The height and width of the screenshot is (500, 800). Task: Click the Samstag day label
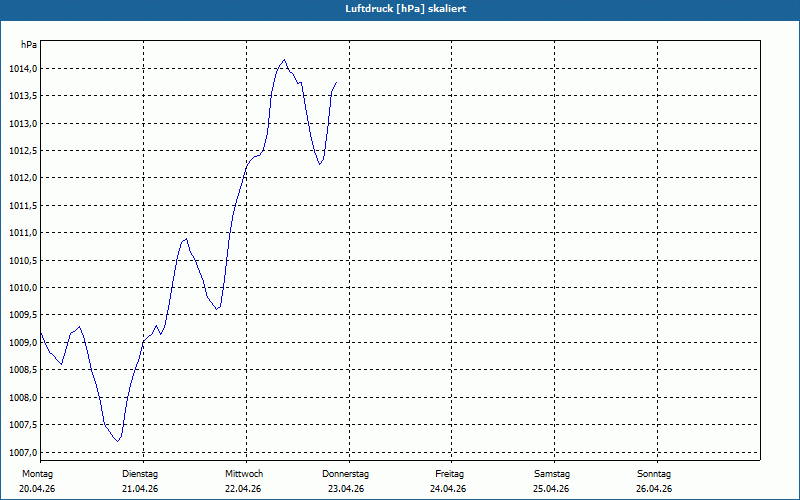click(x=552, y=474)
